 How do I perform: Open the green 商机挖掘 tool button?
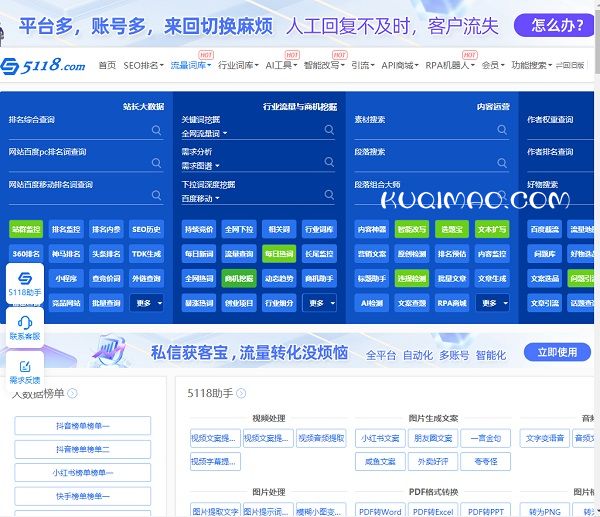pyautogui.click(x=239, y=279)
